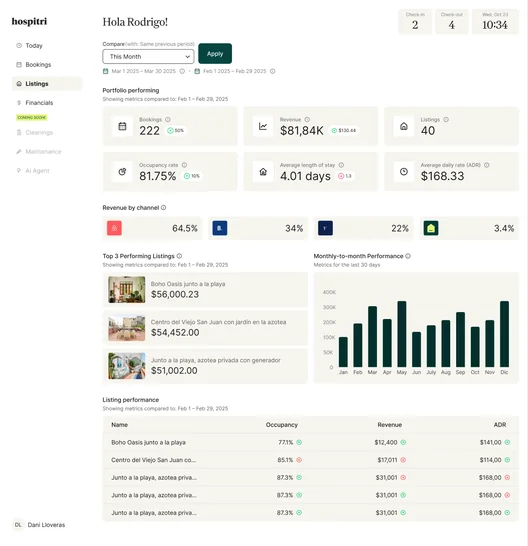This screenshot has width=528, height=546.
Task: Click info icon beside Average daily rate (ADR)
Action: pos(487,165)
